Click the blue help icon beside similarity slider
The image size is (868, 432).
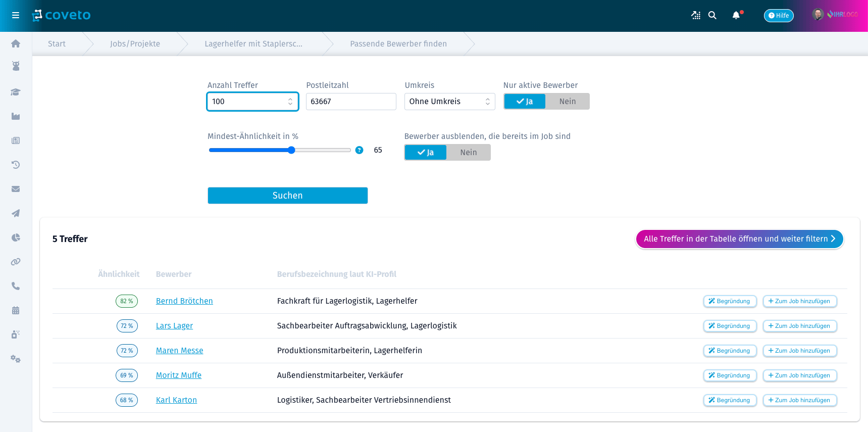pos(359,150)
